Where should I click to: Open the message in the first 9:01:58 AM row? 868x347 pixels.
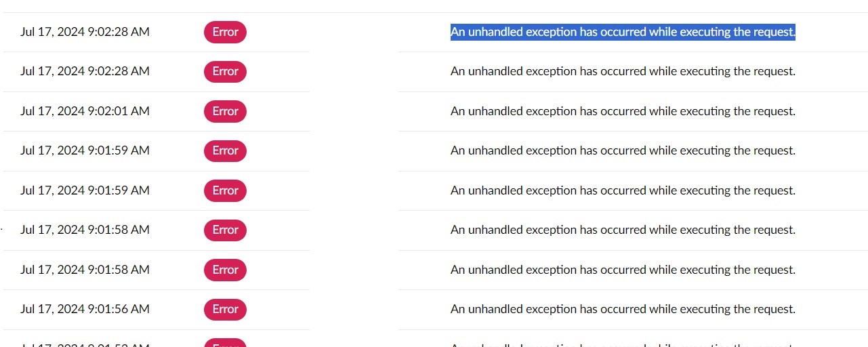(x=622, y=230)
